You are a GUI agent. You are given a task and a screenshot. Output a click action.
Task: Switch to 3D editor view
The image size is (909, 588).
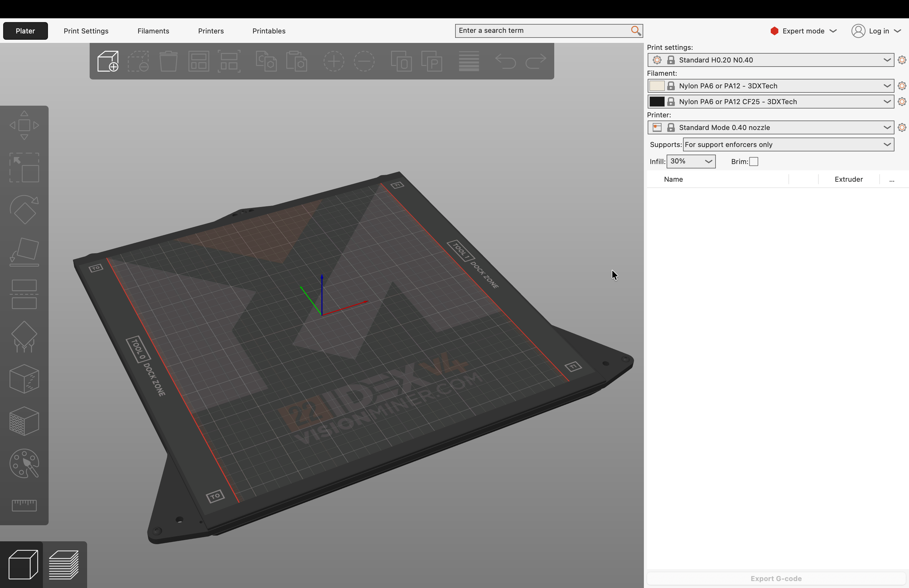[x=23, y=565]
